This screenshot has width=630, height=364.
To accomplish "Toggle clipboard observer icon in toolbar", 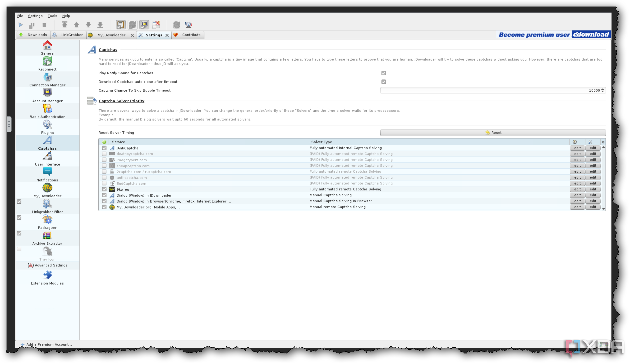I will [x=120, y=25].
